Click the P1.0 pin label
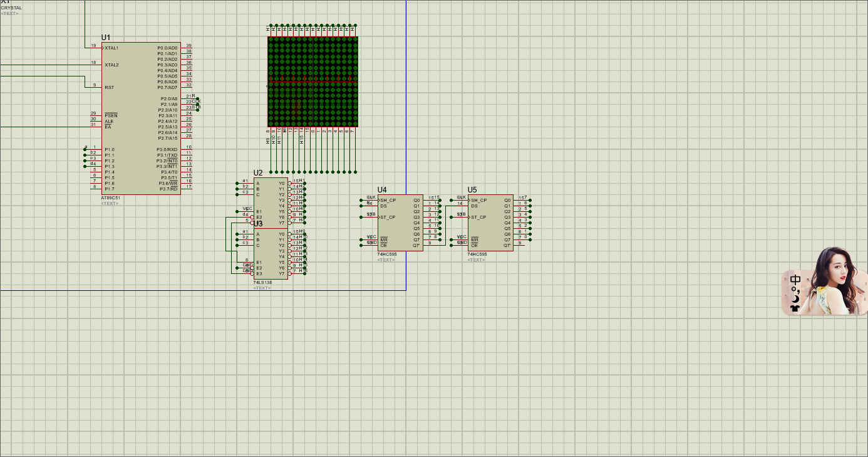Screen dimensions: 868x457 pos(110,149)
